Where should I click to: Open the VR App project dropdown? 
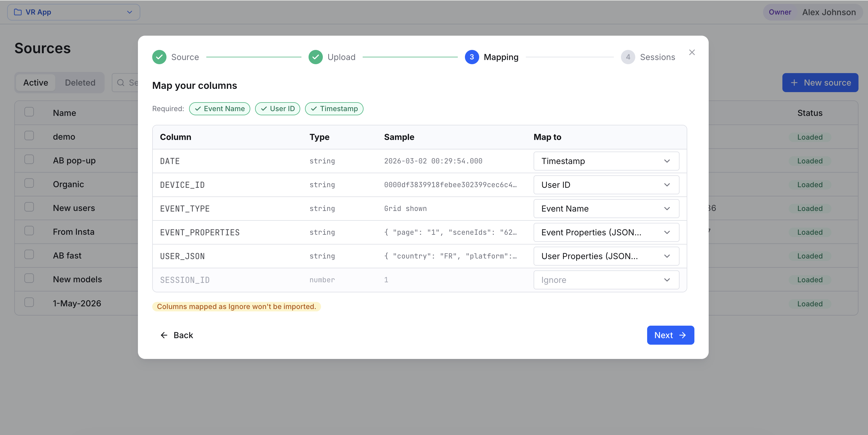pos(73,12)
